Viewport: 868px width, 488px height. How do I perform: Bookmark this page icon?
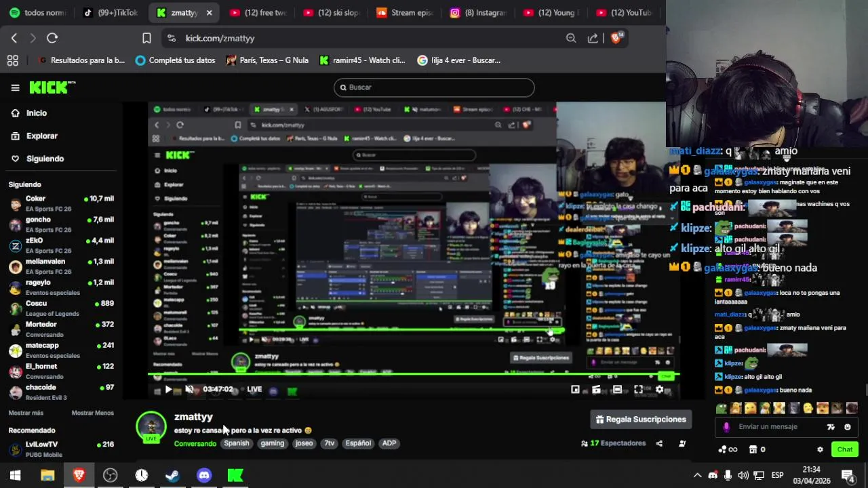click(x=146, y=38)
